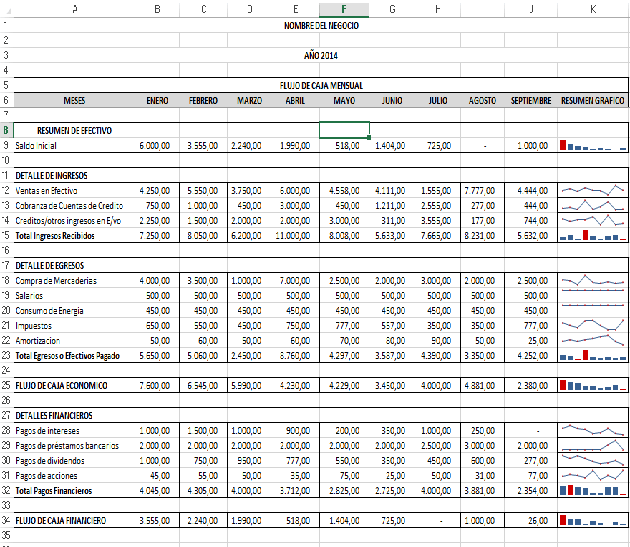Select the DETALLE DE EGRESOS label
Image resolution: width=630 pixels, height=547 pixels.
click(49, 265)
